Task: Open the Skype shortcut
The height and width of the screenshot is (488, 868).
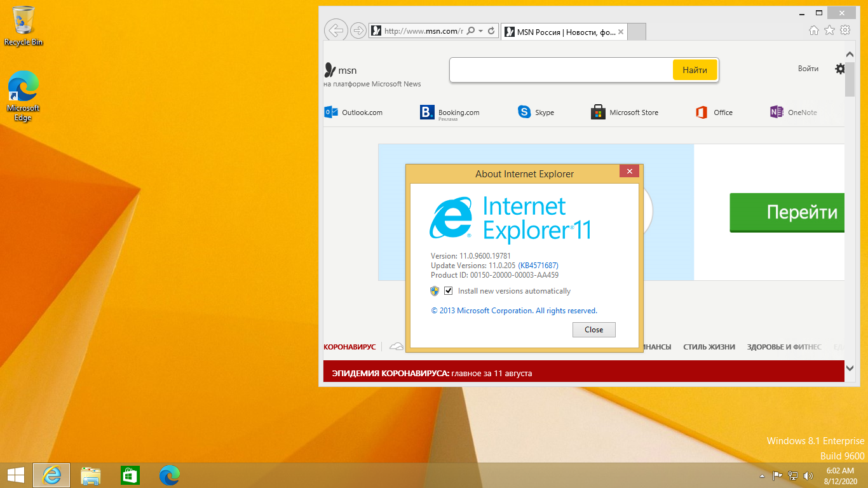Action: pos(536,112)
